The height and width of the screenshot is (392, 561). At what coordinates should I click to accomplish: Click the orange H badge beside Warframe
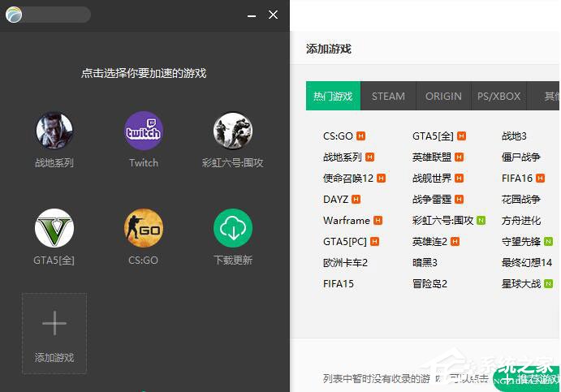click(x=378, y=220)
